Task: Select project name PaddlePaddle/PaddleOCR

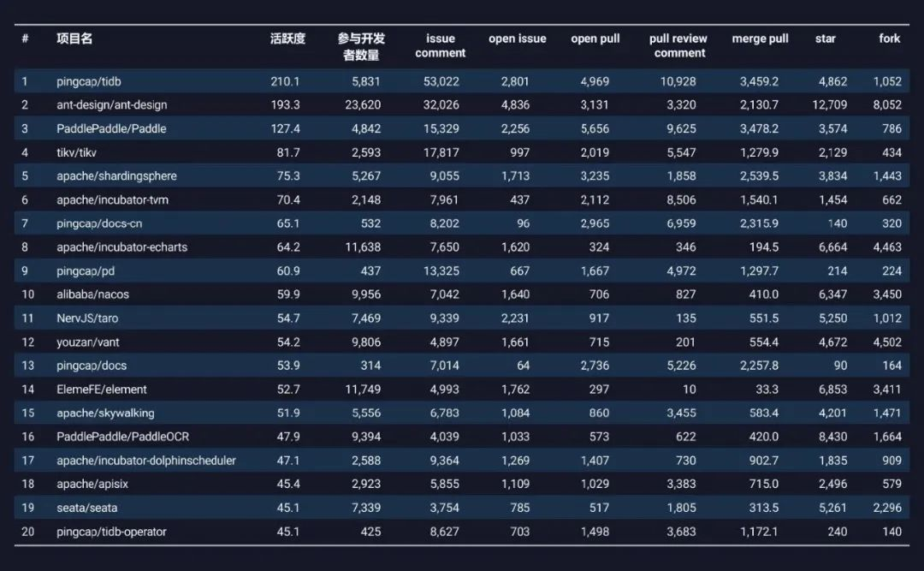Action: coord(122,437)
